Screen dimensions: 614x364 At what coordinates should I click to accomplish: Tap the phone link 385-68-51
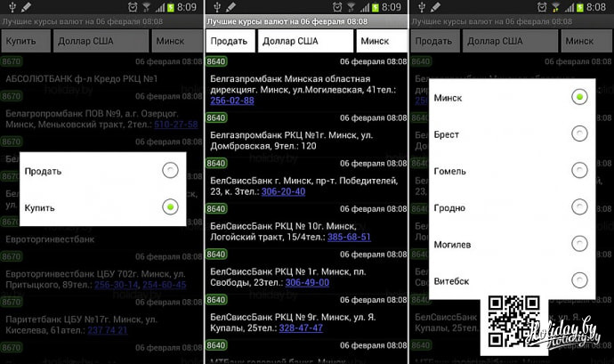tap(349, 238)
